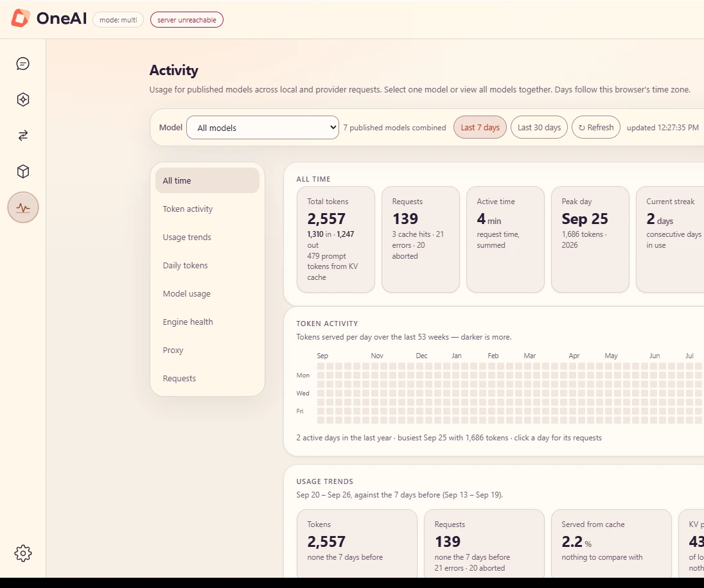This screenshot has height=588, width=704.
Task: Click the Wed row label in heatmap
Action: (303, 393)
